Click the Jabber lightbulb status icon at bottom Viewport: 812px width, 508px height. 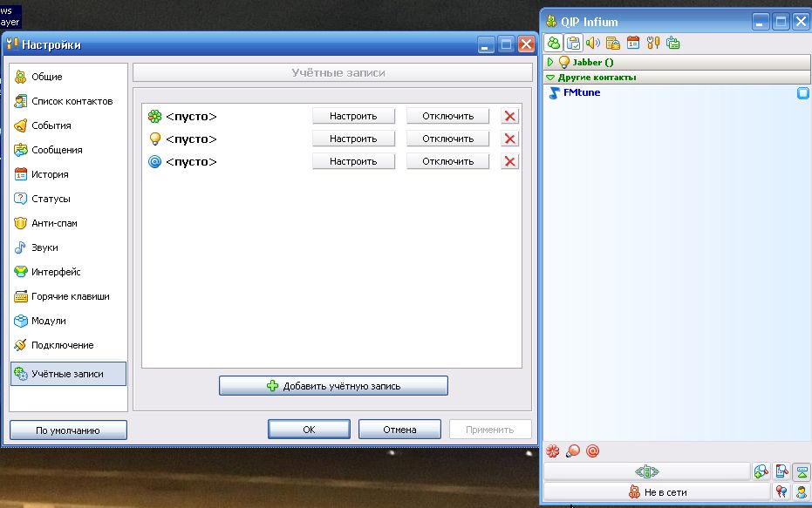(572, 450)
